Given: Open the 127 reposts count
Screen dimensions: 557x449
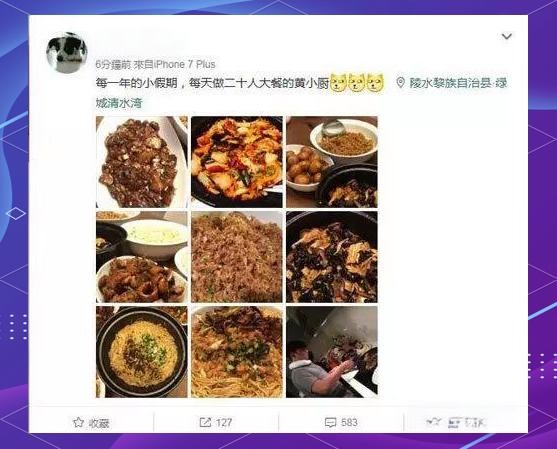Looking at the screenshot, I should [x=224, y=422].
